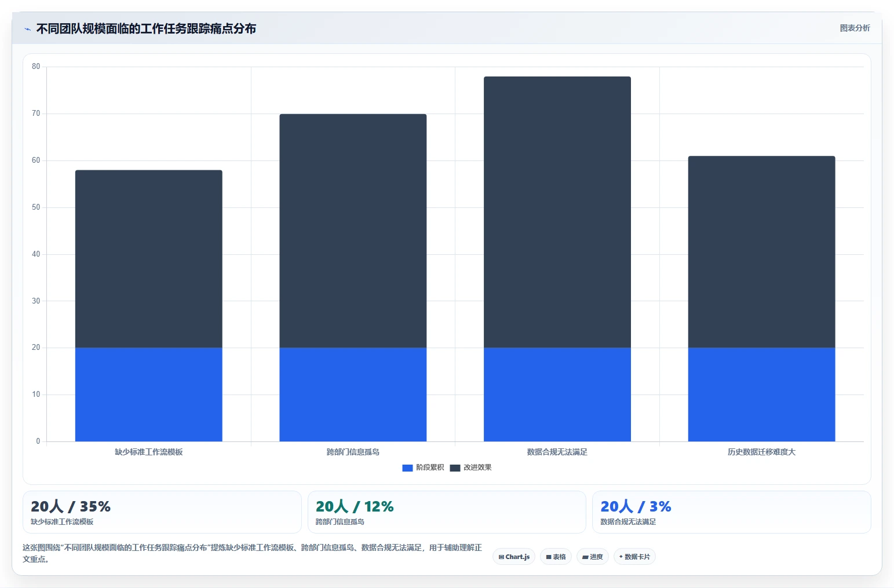Select the 数据卡片 tag chip
This screenshot has height=588, width=894.
pyautogui.click(x=634, y=557)
